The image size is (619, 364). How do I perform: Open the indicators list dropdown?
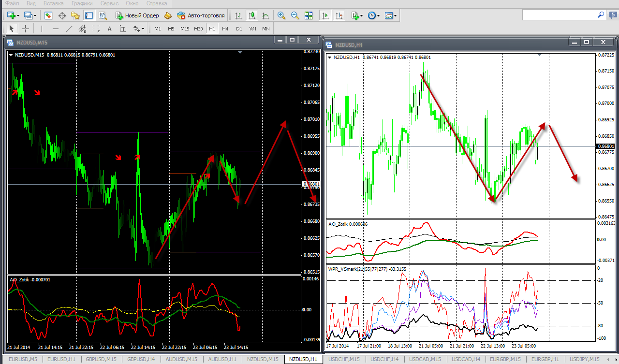pyautogui.click(x=362, y=16)
